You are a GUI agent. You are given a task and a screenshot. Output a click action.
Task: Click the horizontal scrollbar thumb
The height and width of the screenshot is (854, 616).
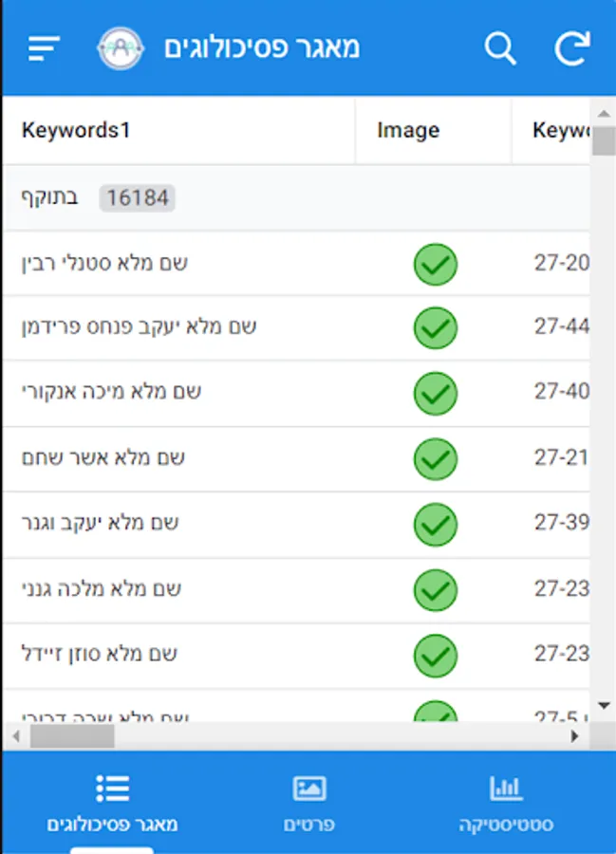72,735
